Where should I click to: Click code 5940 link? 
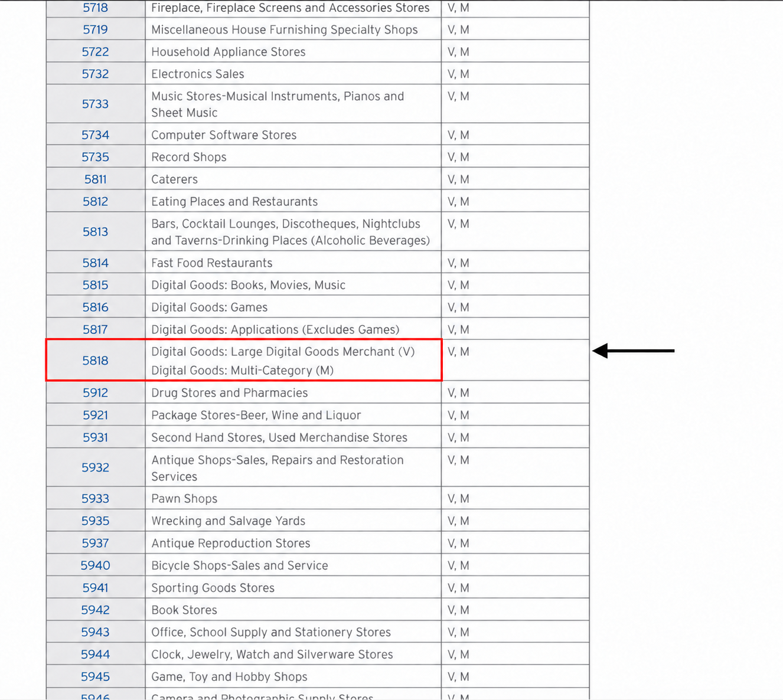pos(95,565)
